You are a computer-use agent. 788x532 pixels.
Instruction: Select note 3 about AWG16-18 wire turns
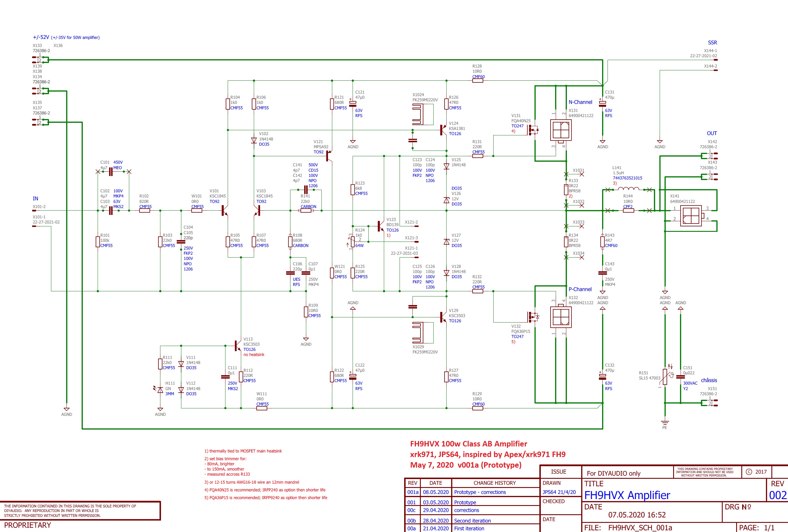point(251,482)
